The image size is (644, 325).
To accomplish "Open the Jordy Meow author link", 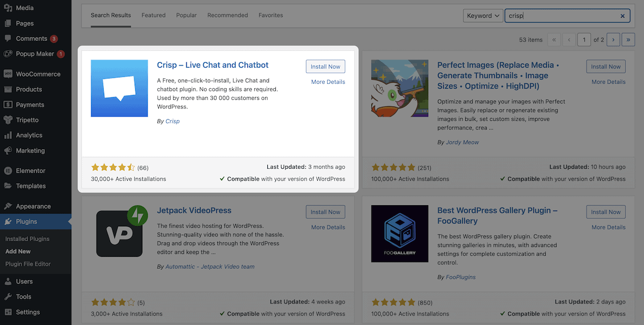I will pos(463,142).
